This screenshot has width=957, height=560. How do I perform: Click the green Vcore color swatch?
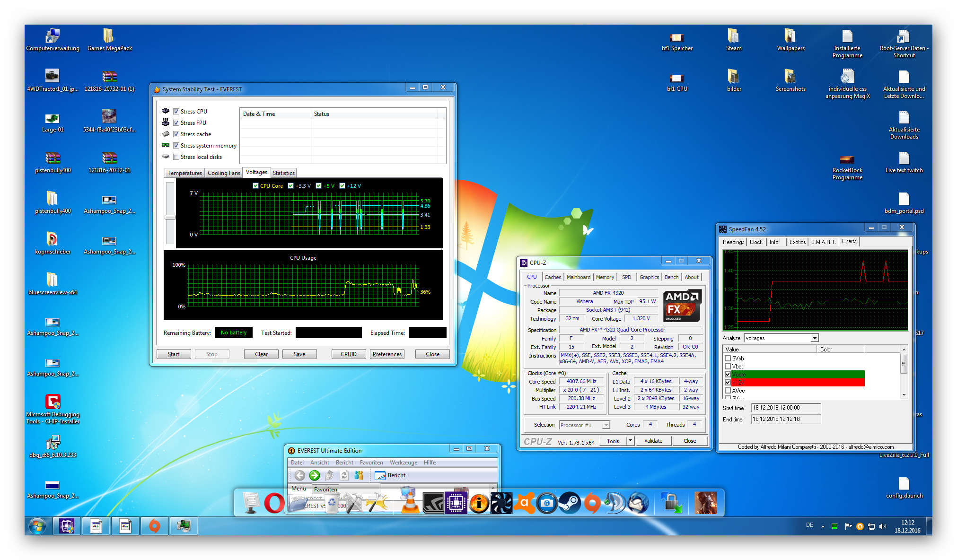pyautogui.click(x=798, y=375)
